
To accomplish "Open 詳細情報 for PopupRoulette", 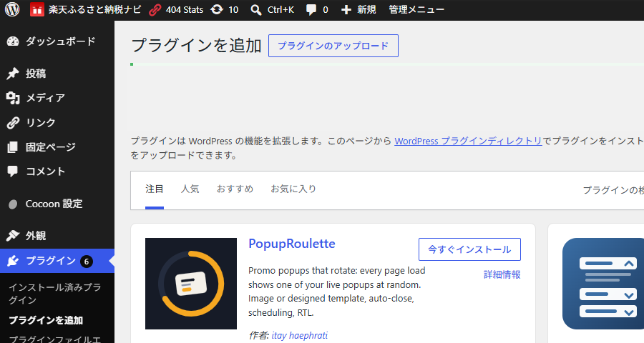I will tap(502, 274).
